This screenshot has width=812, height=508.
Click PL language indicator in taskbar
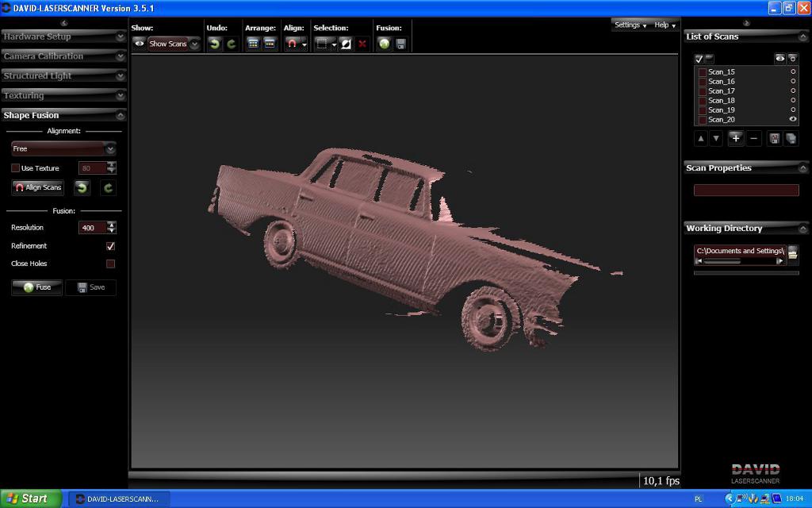point(698,499)
